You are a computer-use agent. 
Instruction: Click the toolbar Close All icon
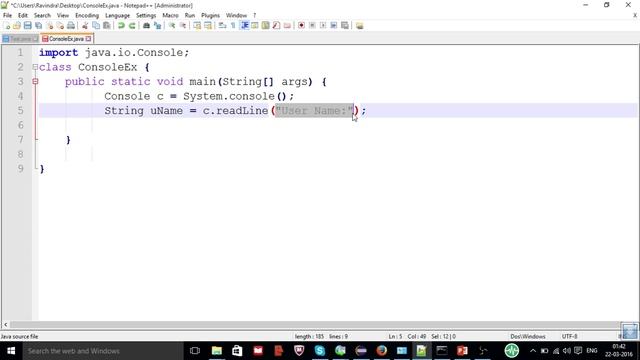(60, 26)
